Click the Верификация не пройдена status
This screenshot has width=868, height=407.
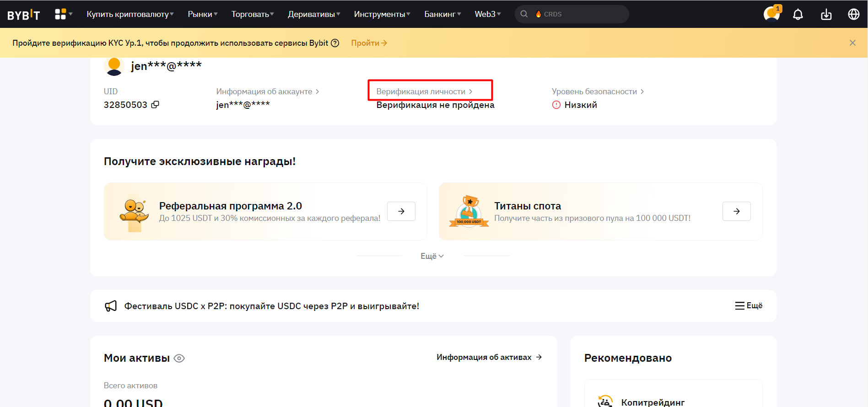(436, 105)
